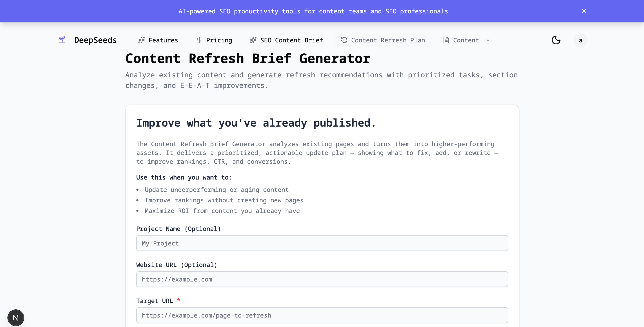
Task: Click the sparkle icon beside SEO Content Brief
Action: (x=253, y=40)
